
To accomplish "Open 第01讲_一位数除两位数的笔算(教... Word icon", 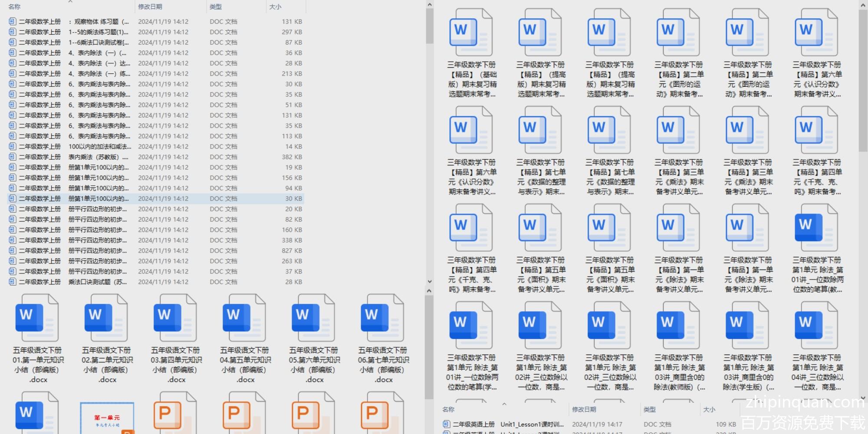I will (816, 228).
